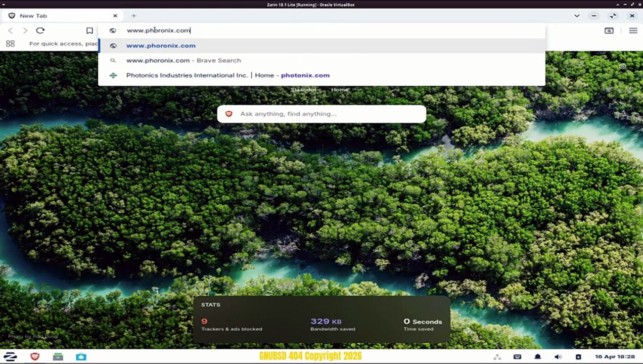The image size is (643, 364).
Task: Open Brave browser from the taskbar
Action: (35, 356)
